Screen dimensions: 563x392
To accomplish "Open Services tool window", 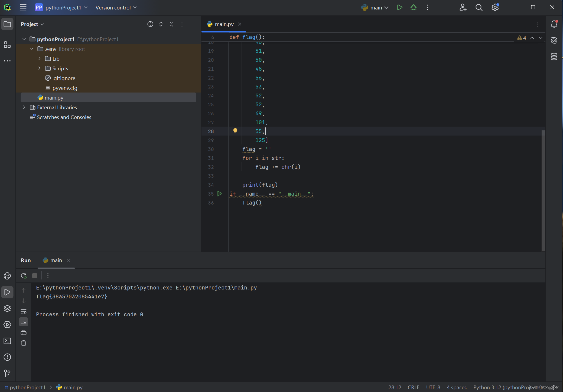I will [x=7, y=325].
